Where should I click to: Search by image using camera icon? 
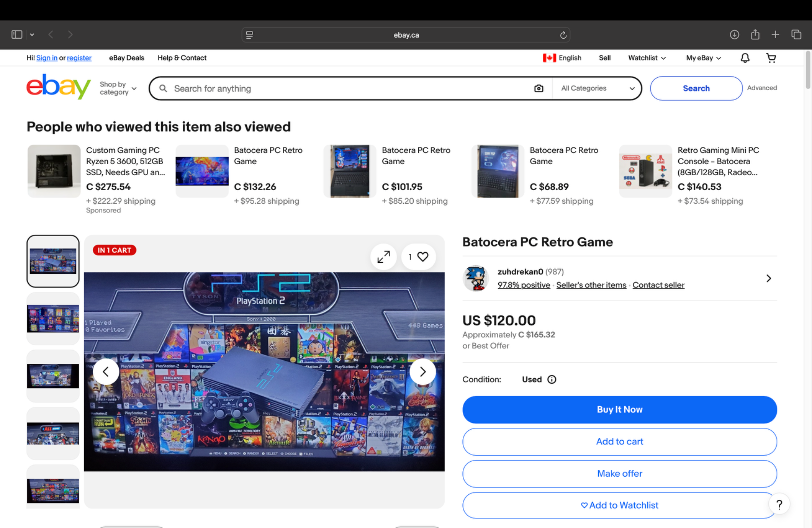538,88
